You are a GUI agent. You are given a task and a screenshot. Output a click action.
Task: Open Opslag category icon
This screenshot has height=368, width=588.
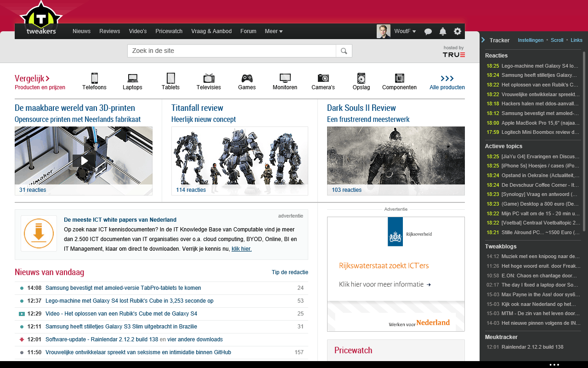coord(361,78)
